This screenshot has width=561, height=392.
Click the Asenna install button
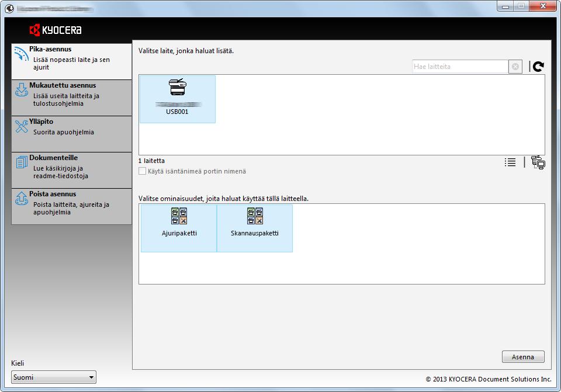[523, 356]
